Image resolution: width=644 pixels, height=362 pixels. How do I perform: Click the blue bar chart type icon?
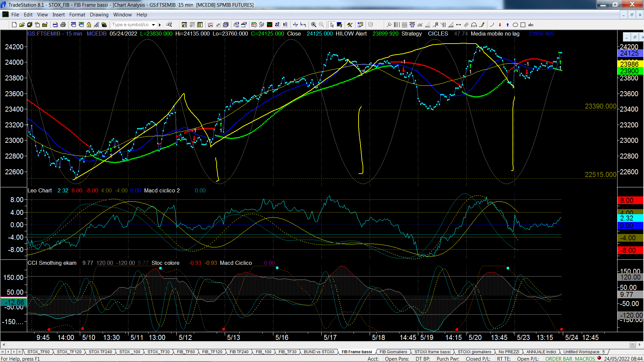point(277,25)
